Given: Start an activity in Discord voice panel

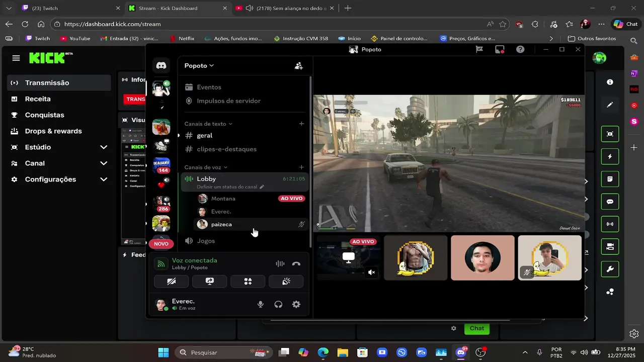Looking at the screenshot, I should [x=248, y=282].
